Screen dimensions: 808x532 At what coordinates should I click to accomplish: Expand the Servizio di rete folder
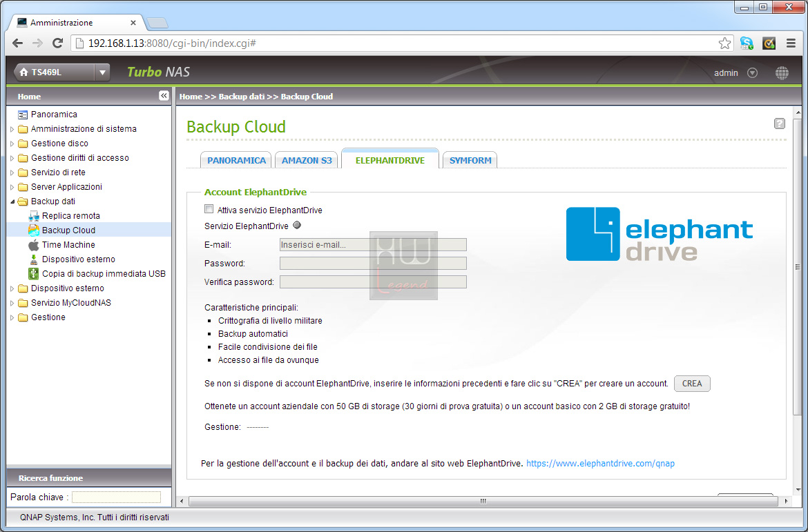coord(12,173)
